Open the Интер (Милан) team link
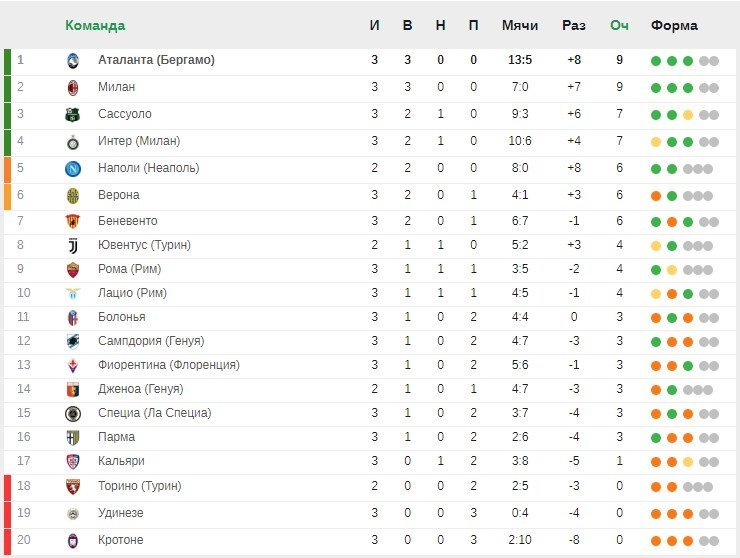 pos(139,141)
